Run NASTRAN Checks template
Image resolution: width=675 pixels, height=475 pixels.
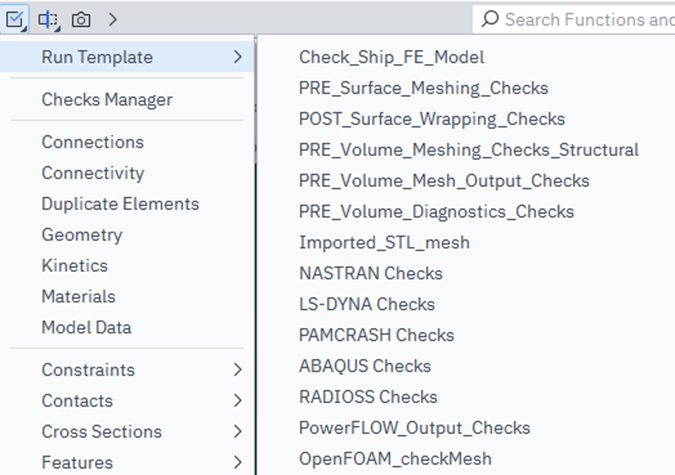tap(370, 273)
